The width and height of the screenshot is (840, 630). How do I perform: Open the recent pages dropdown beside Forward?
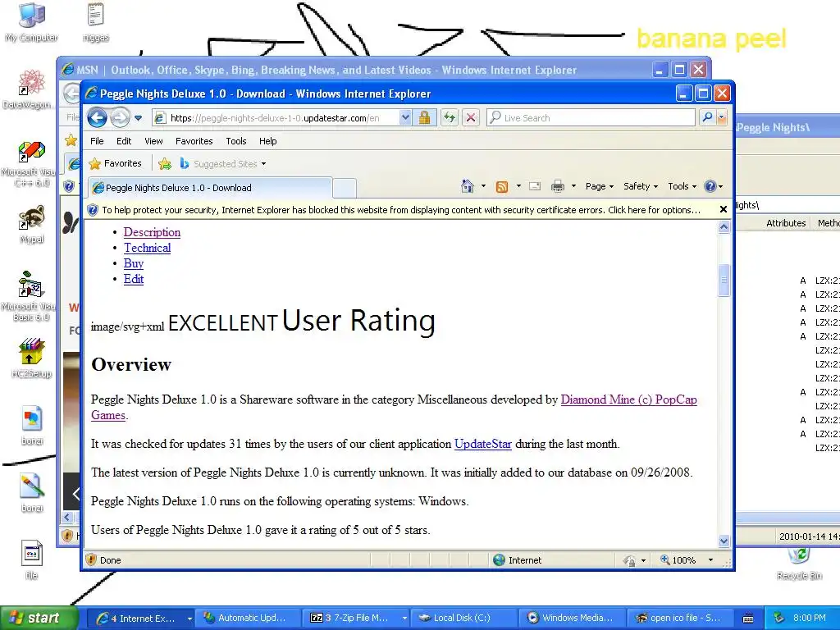pos(138,118)
